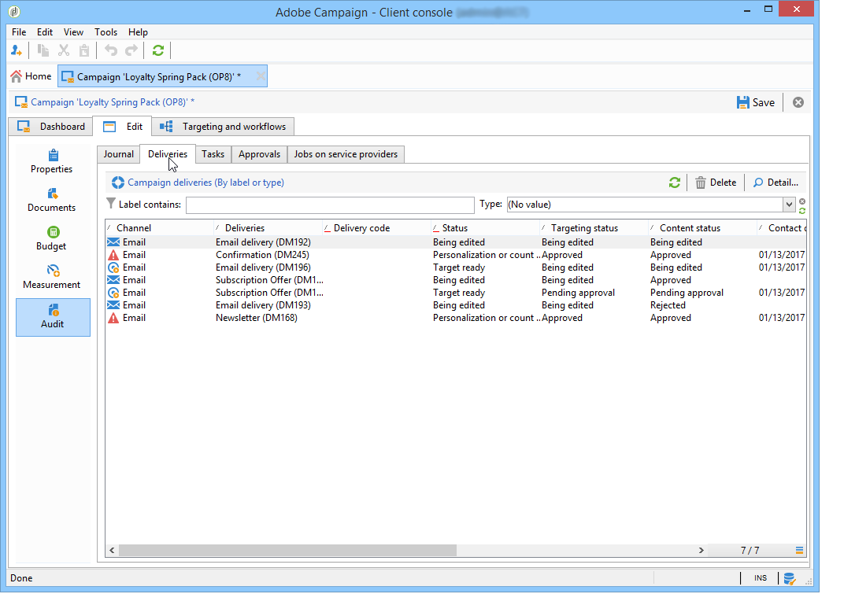Viewport: 844px width, 616px height.
Task: Switch to the Approvals sub-tab
Action: click(260, 154)
